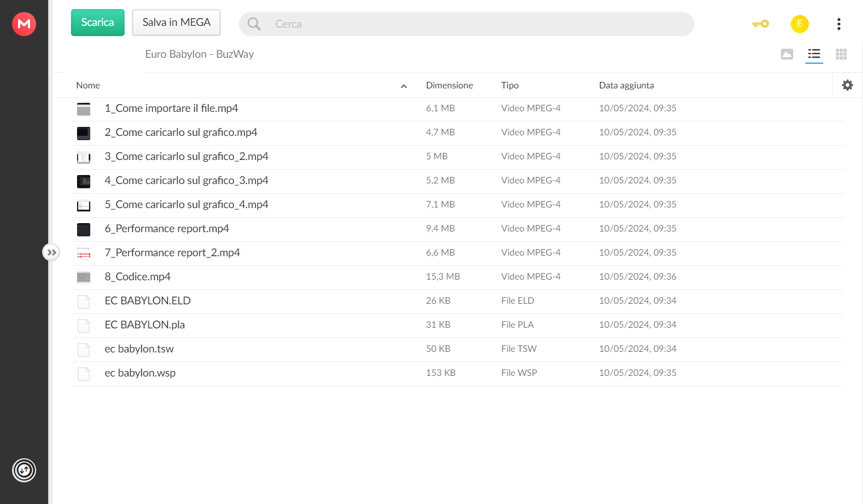The height and width of the screenshot is (504, 863).
Task: Select the EC BABYLON.ELD file row
Action: (457, 301)
